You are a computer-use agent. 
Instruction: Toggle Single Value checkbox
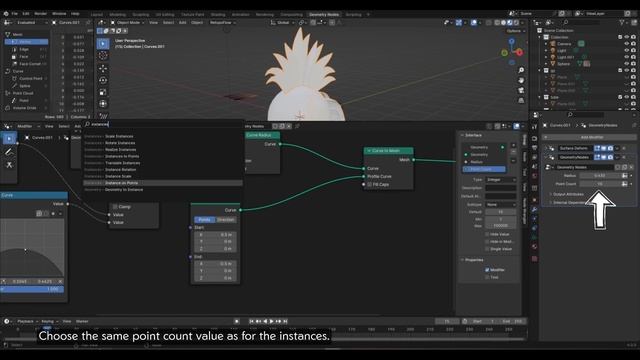pyautogui.click(x=487, y=249)
